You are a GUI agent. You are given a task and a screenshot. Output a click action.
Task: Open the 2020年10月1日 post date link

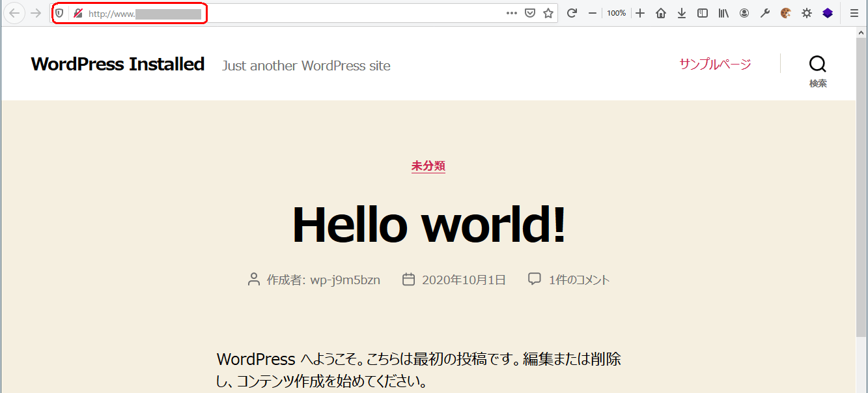click(x=464, y=280)
